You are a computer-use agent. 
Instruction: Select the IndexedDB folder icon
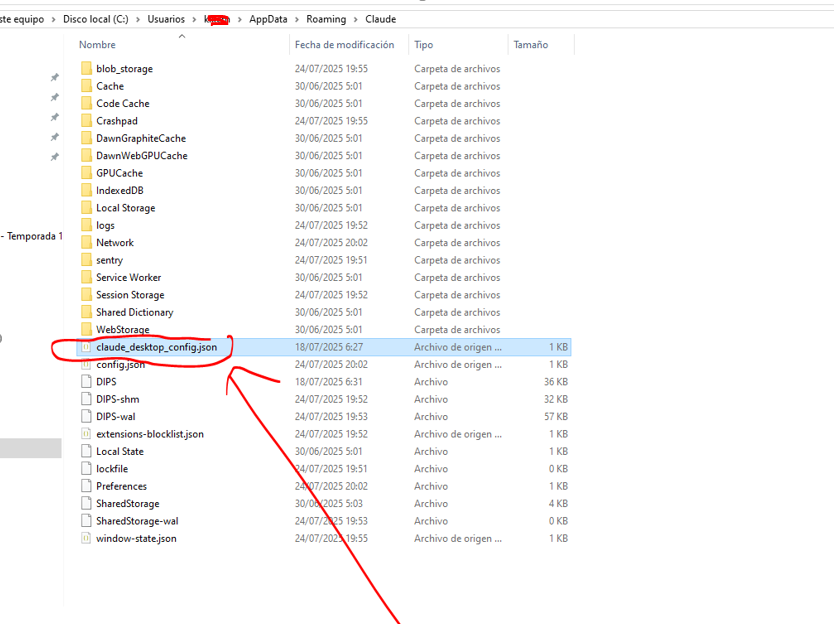click(86, 190)
